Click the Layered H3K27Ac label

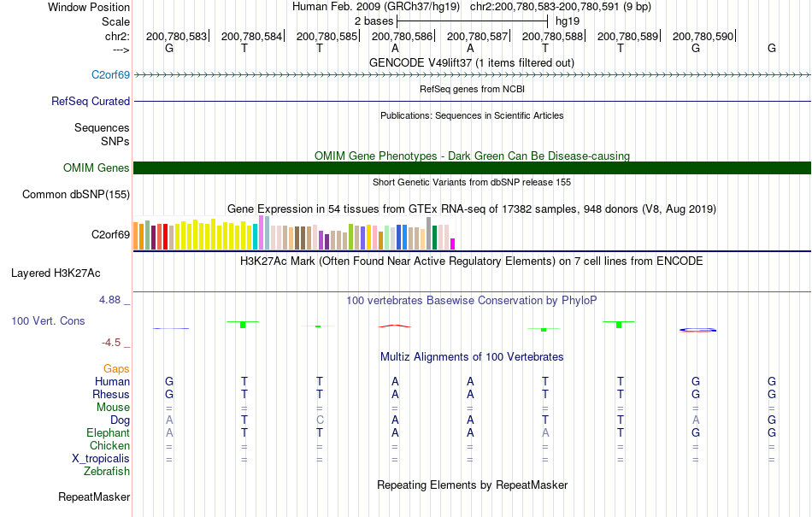[56, 273]
